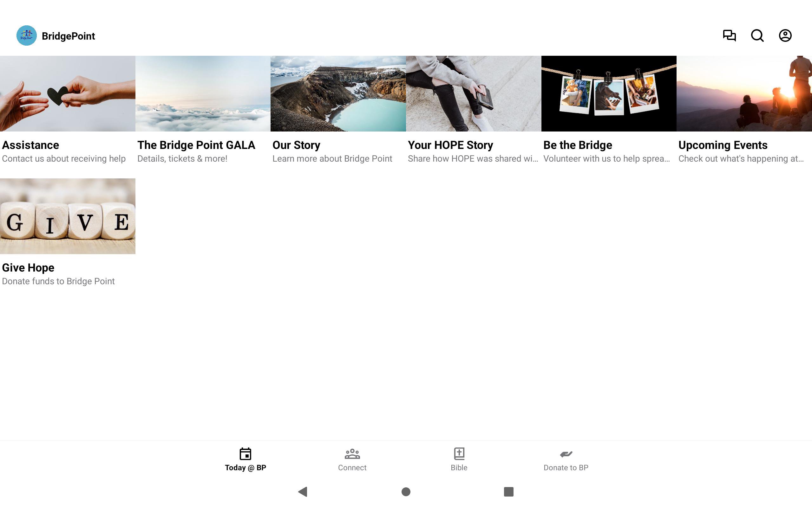
Task: Switch to the Bible tab
Action: 459,459
